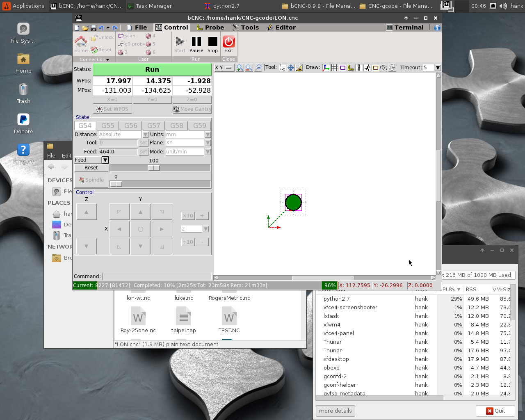Fit the drawing to the canvas view
Viewport: 525px width, 420px height.
point(258,68)
